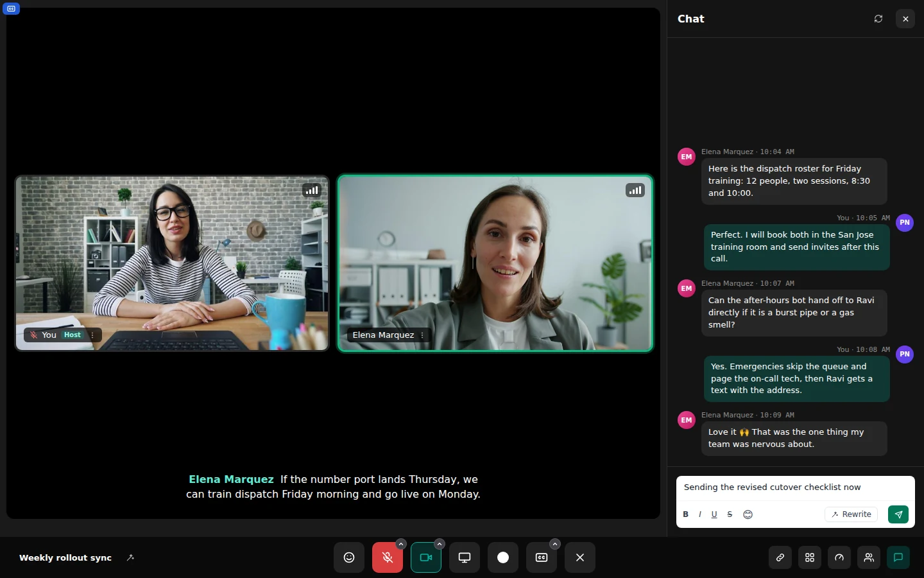Apply strikethrough formatting in the chat composer
Viewport: 924px width, 578px height.
point(730,514)
